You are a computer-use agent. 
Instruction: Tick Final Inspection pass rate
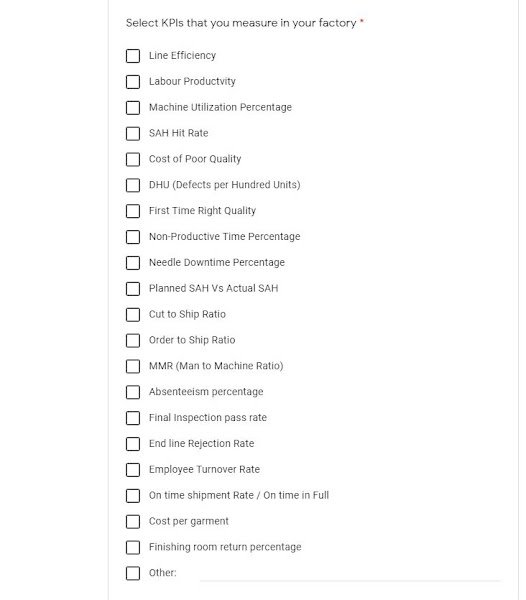[x=133, y=418]
